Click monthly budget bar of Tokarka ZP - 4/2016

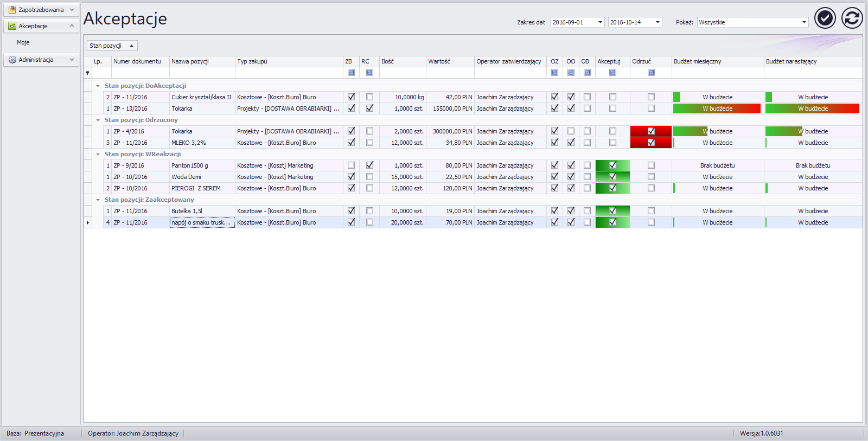691,131
